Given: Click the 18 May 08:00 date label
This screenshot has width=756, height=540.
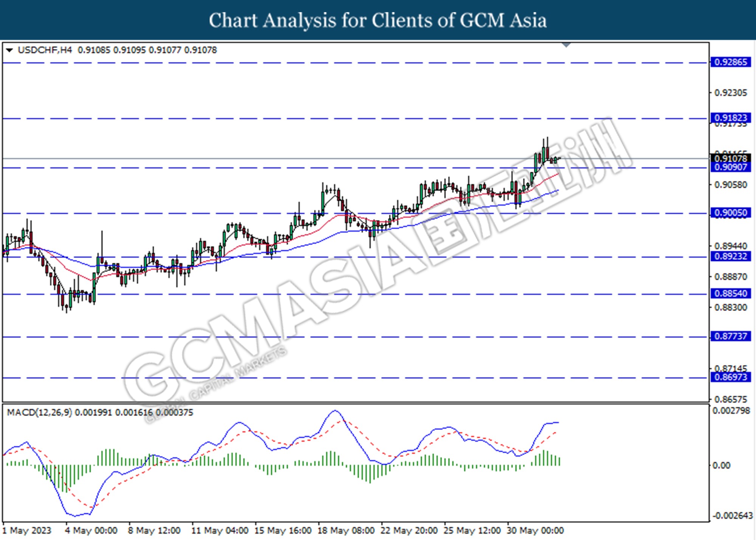Looking at the screenshot, I should [x=346, y=531].
